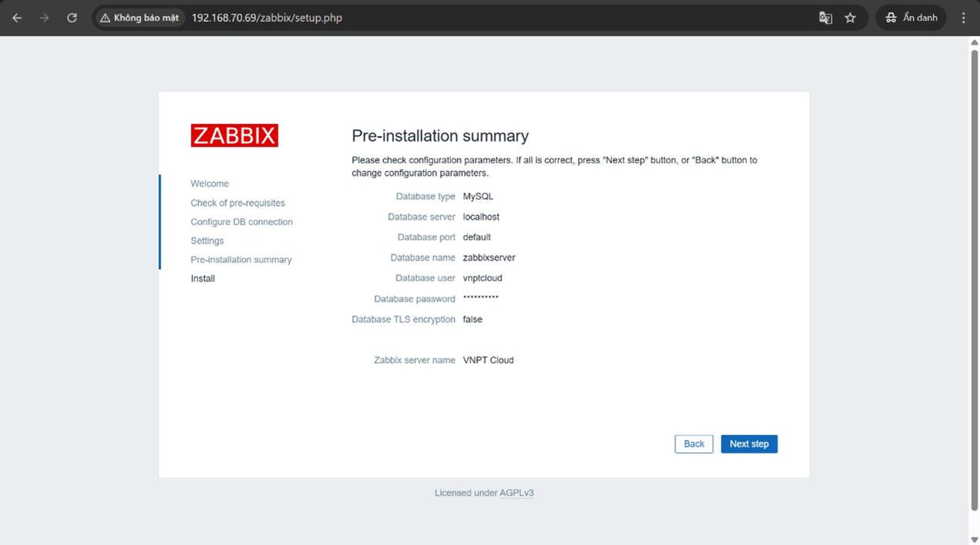Go to Check of pre-requisites step
Viewport: 980px width, 545px height.
(237, 203)
